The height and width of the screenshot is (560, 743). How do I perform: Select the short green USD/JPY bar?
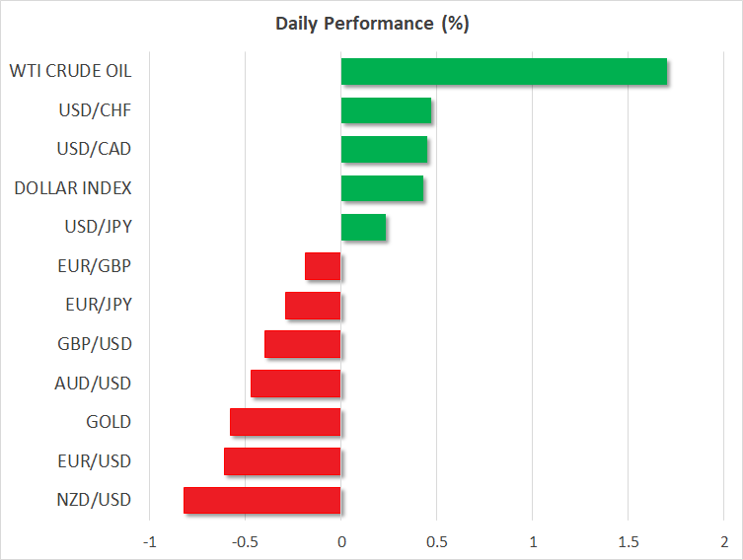pyautogui.click(x=363, y=227)
